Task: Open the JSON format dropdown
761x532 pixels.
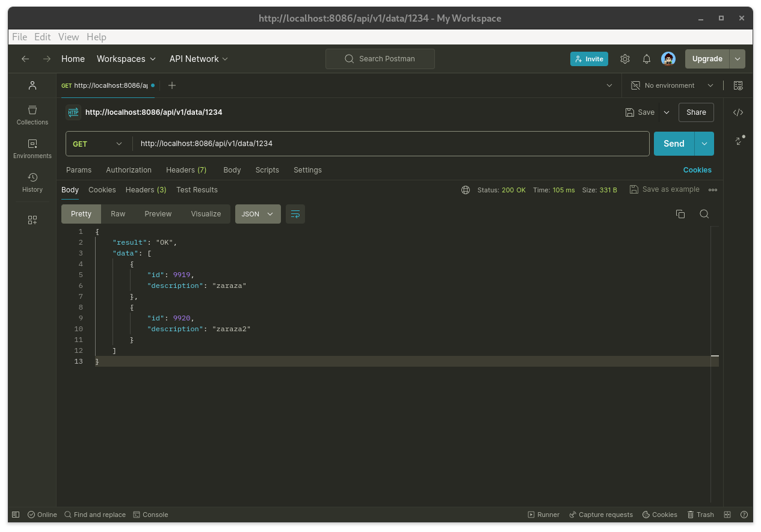Action: [257, 214]
